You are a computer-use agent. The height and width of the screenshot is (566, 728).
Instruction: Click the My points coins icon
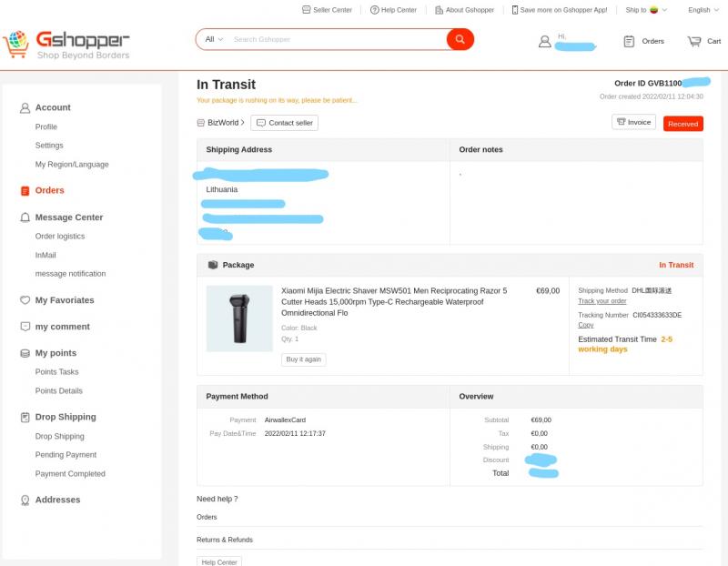pos(25,353)
